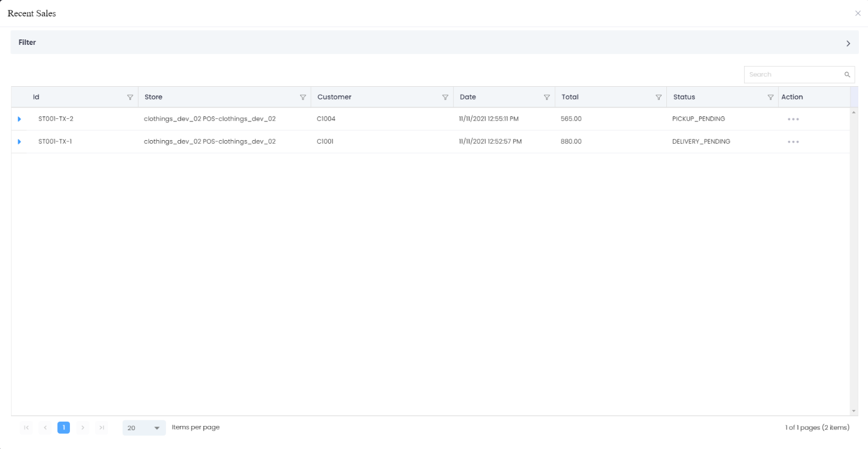Viewport: 868px width, 449px height.
Task: Jump to the last page using the pagination icon
Action: click(x=101, y=427)
